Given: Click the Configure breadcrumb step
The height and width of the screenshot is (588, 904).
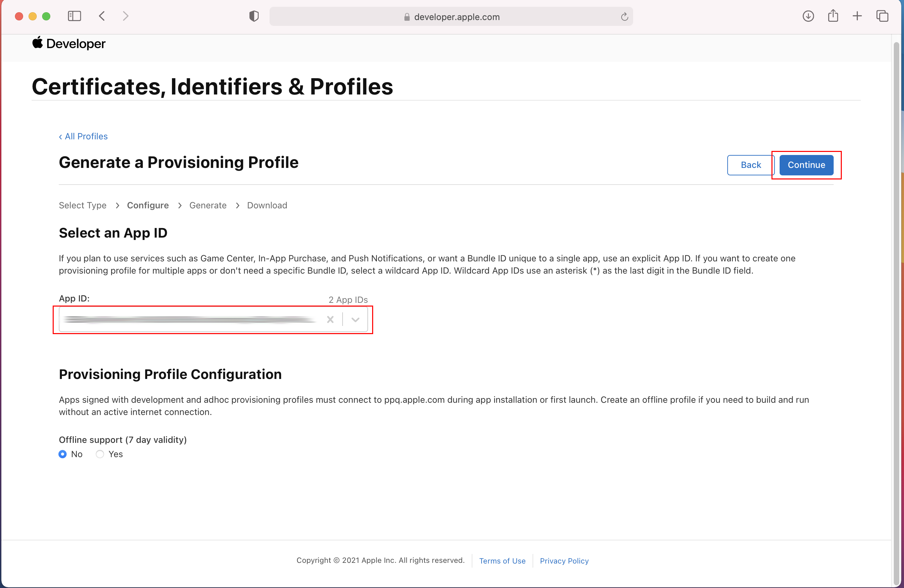Looking at the screenshot, I should point(148,205).
